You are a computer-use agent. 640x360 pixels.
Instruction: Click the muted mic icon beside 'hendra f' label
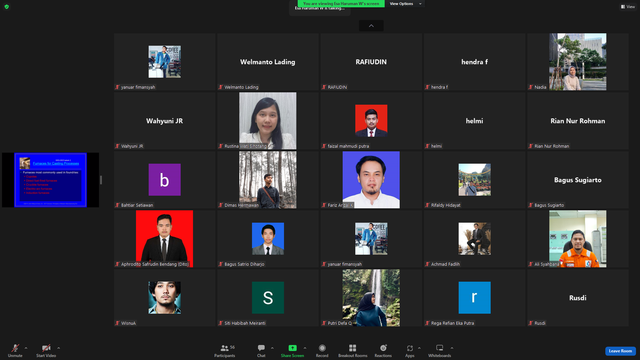[427, 87]
